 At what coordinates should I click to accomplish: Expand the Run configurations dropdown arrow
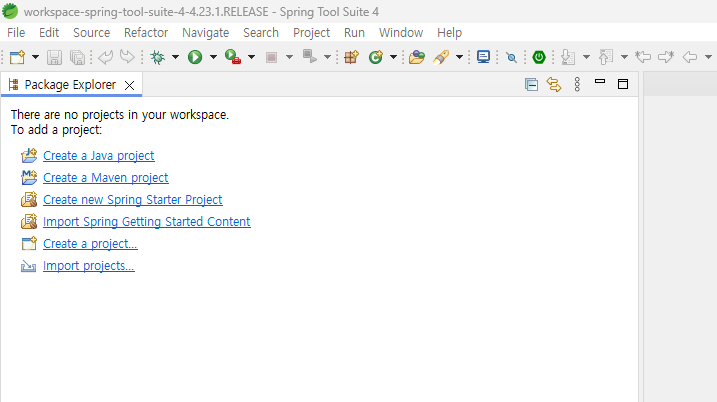click(213, 57)
